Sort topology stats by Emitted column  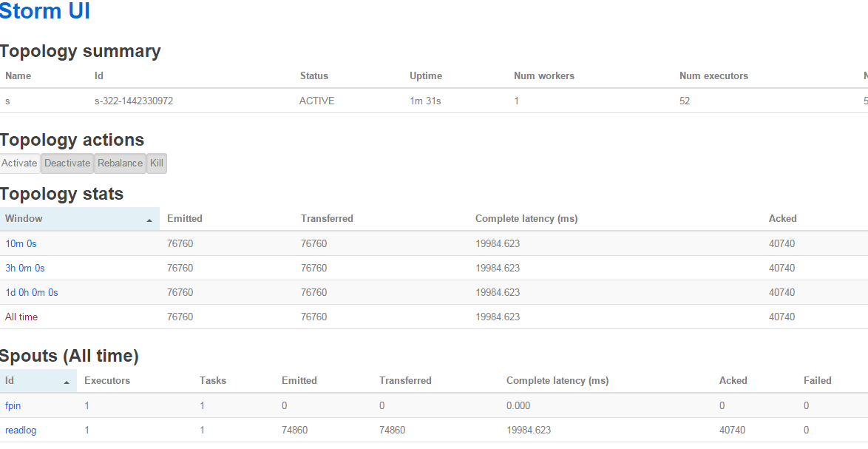[x=185, y=219]
